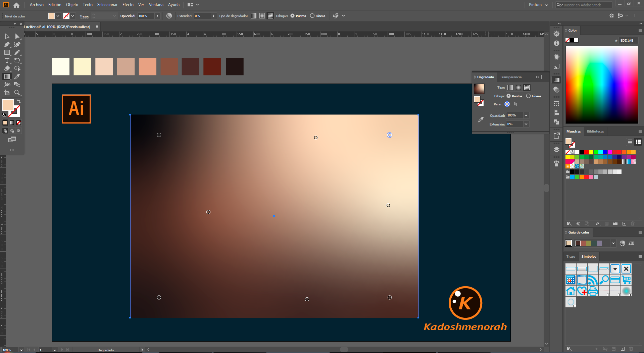Image resolution: width=644 pixels, height=353 pixels.
Task: Pick a color in the Color spectrum
Action: tap(602, 85)
